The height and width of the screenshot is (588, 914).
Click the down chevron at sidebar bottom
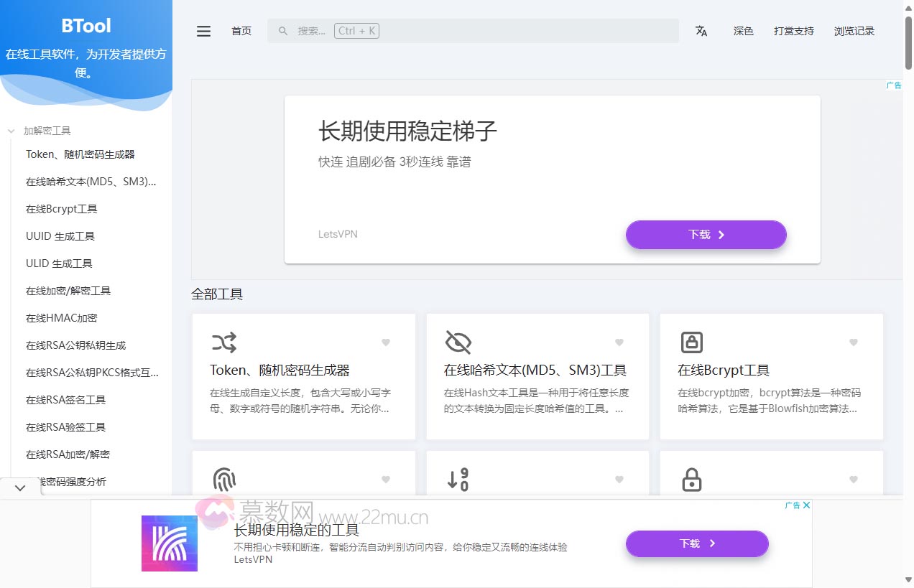[x=20, y=487]
